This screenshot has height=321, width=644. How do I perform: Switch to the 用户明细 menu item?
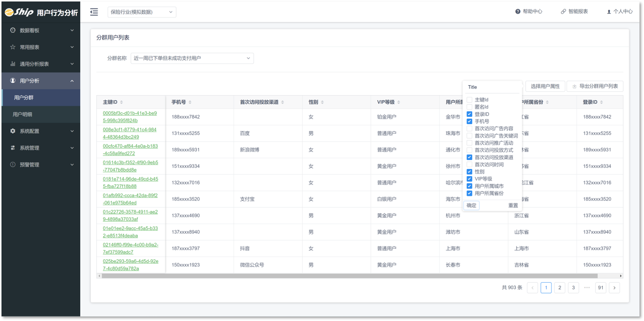[23, 114]
